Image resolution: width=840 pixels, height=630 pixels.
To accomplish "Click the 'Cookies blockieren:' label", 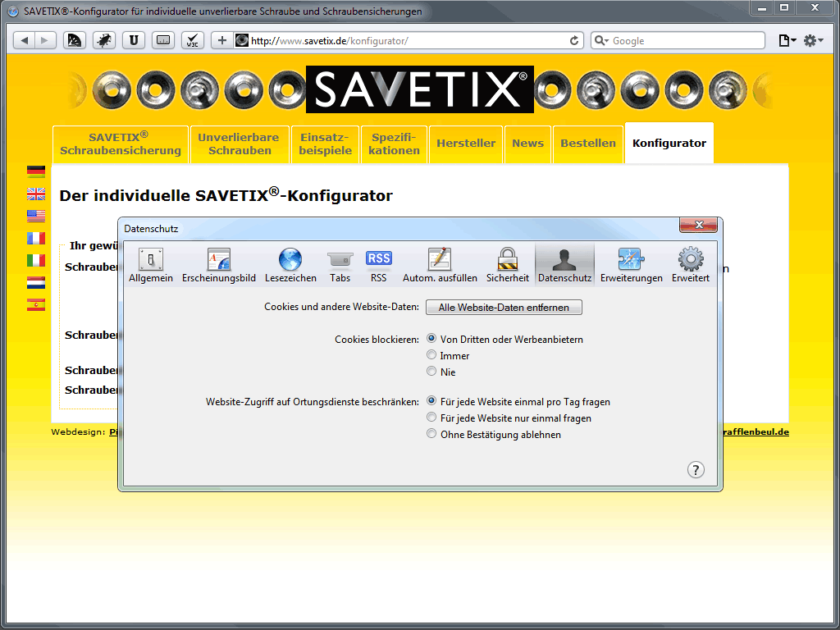I will tap(377, 339).
